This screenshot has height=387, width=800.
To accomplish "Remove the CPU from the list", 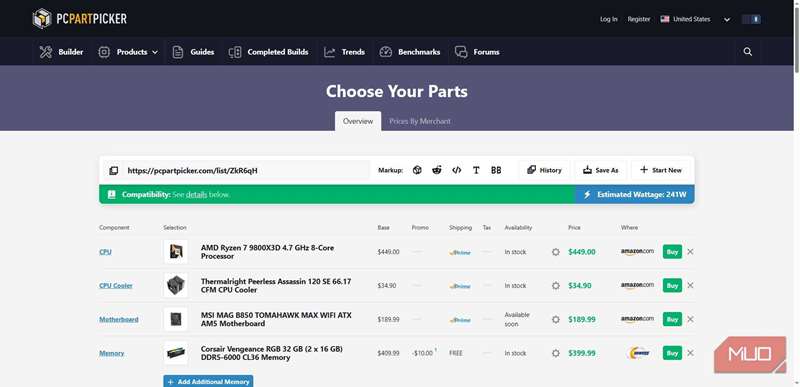I will pos(690,252).
